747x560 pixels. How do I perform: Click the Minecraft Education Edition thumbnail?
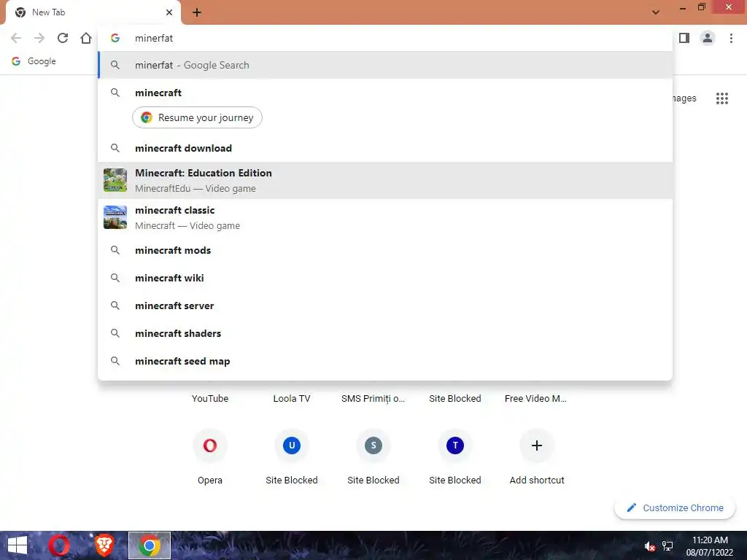(x=115, y=180)
